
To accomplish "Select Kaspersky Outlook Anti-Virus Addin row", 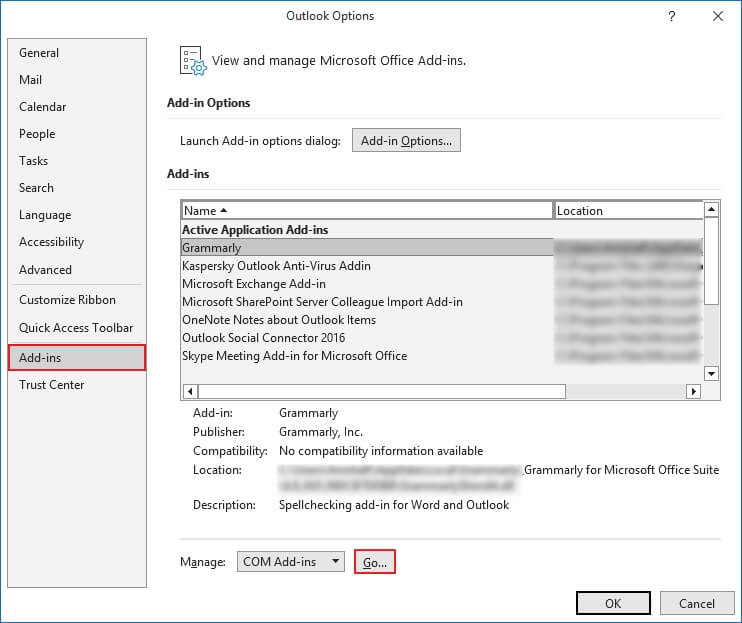I will click(x=442, y=266).
